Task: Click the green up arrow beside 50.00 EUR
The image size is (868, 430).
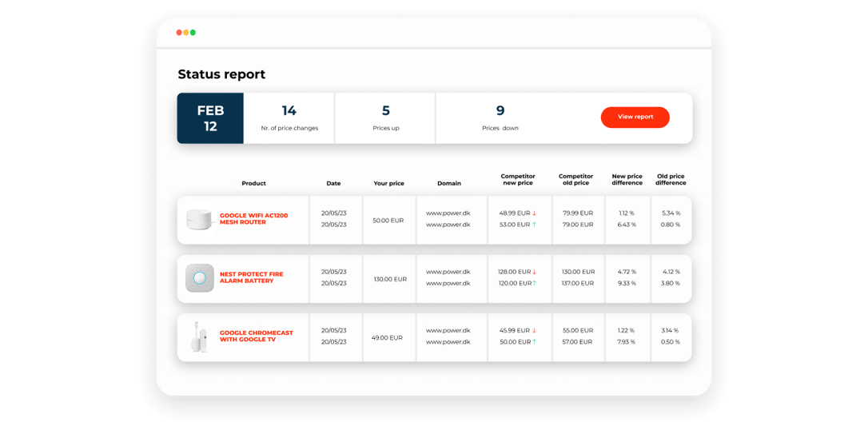Action: (535, 342)
